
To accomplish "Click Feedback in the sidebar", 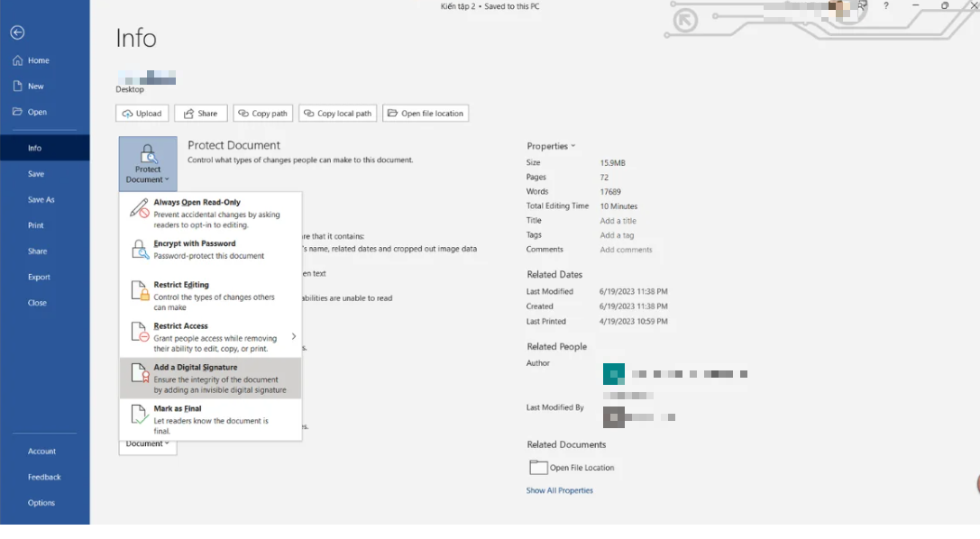I will (44, 477).
